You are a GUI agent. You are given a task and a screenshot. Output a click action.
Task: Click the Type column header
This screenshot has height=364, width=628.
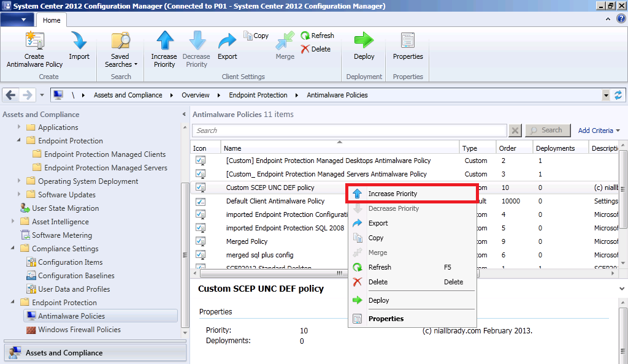[x=478, y=148]
